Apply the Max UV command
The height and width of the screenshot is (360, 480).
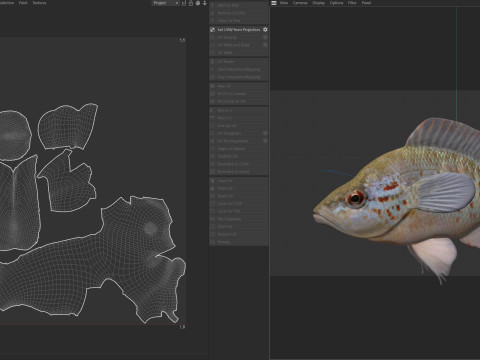click(238, 86)
